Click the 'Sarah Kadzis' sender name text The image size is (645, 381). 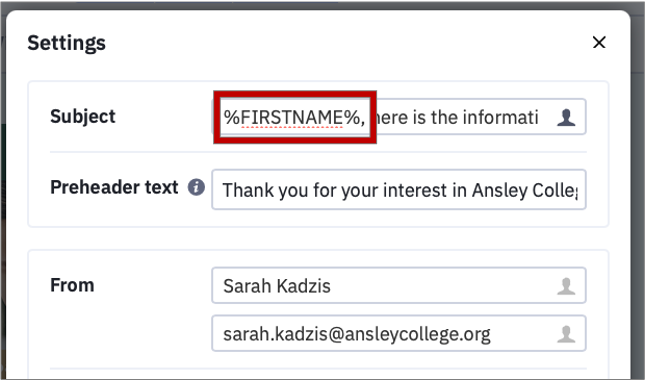[x=277, y=286]
